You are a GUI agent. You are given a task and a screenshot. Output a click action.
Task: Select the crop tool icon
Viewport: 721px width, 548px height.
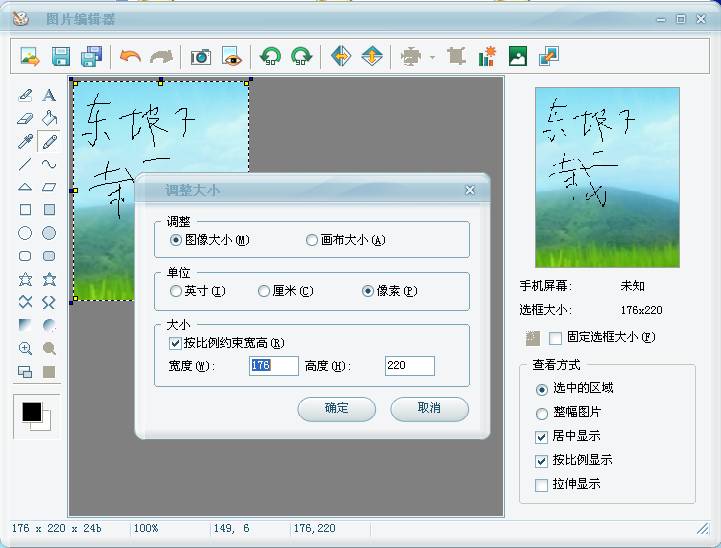click(456, 57)
